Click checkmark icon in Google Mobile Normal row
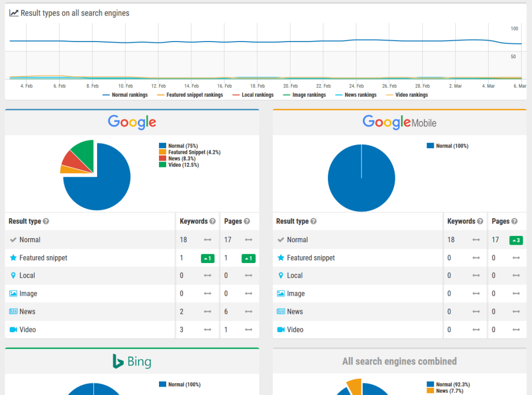 tap(281, 240)
